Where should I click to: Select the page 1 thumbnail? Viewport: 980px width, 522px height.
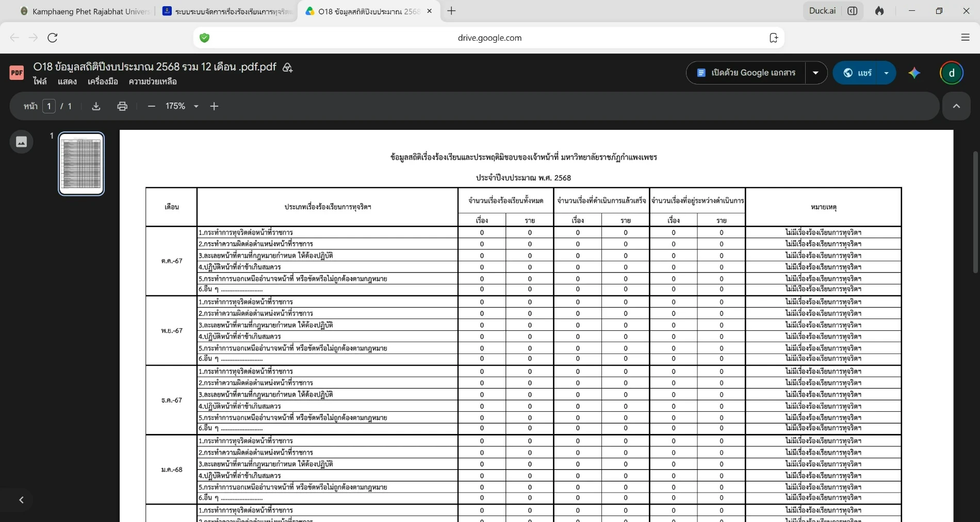(x=81, y=164)
